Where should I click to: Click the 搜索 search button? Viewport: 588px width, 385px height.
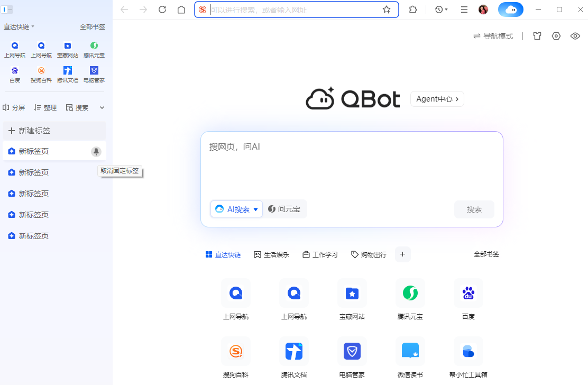tap(474, 209)
